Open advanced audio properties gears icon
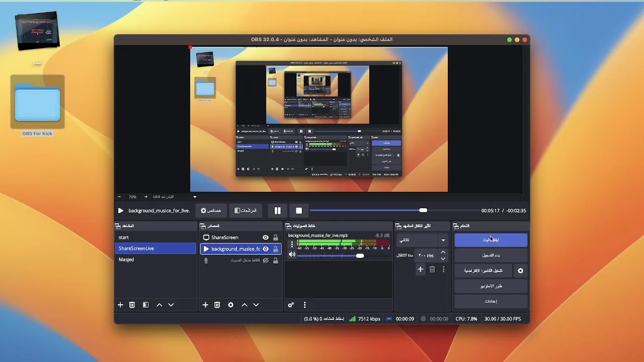 (x=291, y=305)
